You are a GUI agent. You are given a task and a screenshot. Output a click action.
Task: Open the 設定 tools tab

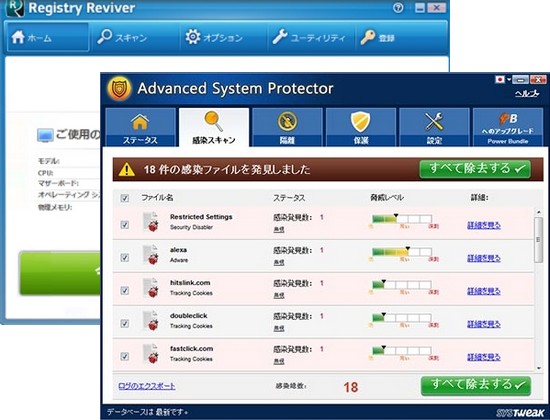434,127
